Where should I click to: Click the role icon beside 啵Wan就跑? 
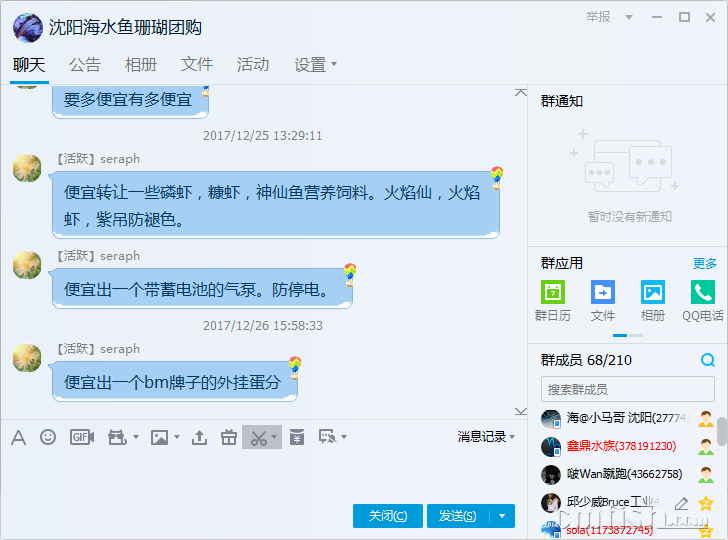point(706,475)
